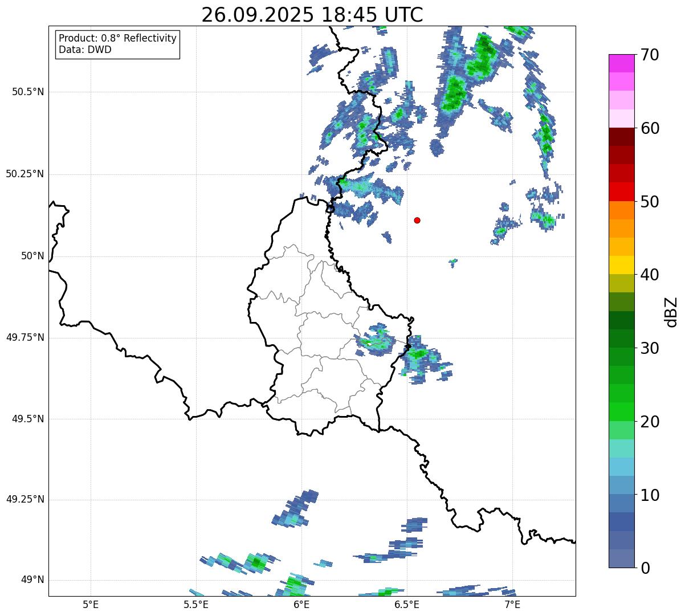
Task: Click the longitude label 7°E
Action: click(x=512, y=604)
